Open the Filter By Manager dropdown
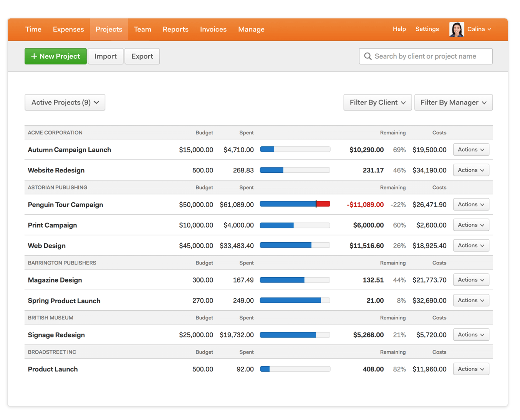Viewport: 520px width, 420px height. point(453,103)
